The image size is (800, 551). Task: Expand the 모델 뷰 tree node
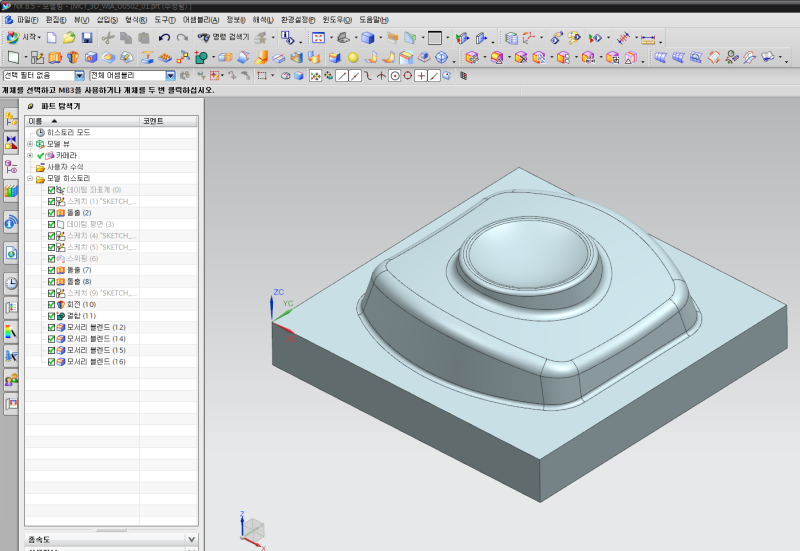coord(30,144)
